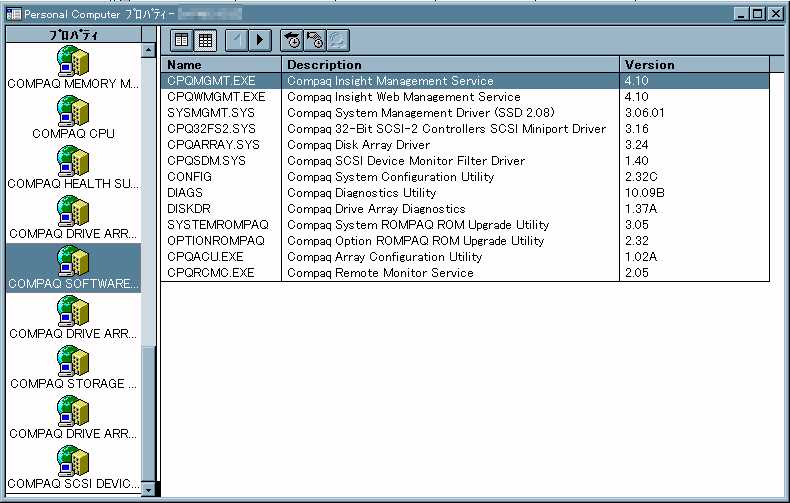The width and height of the screenshot is (790, 503).
Task: Click 'Compaq Insight Management Service' description
Action: (390, 81)
